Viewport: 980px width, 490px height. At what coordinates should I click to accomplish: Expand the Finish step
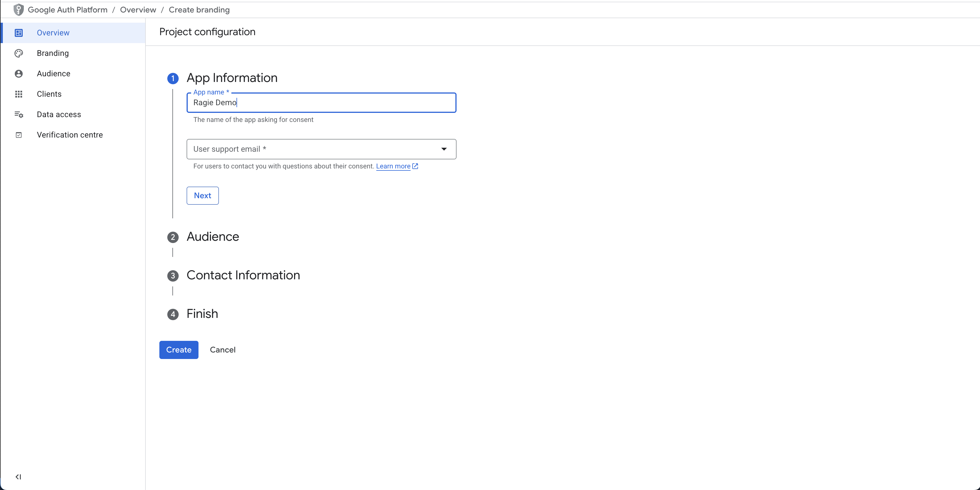point(202,314)
